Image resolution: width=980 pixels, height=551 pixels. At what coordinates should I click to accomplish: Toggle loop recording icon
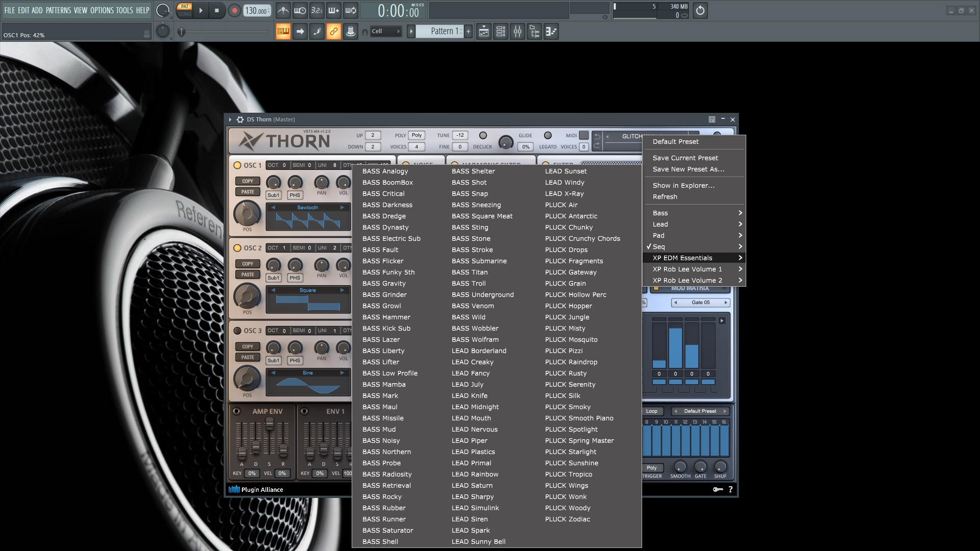pos(351,10)
